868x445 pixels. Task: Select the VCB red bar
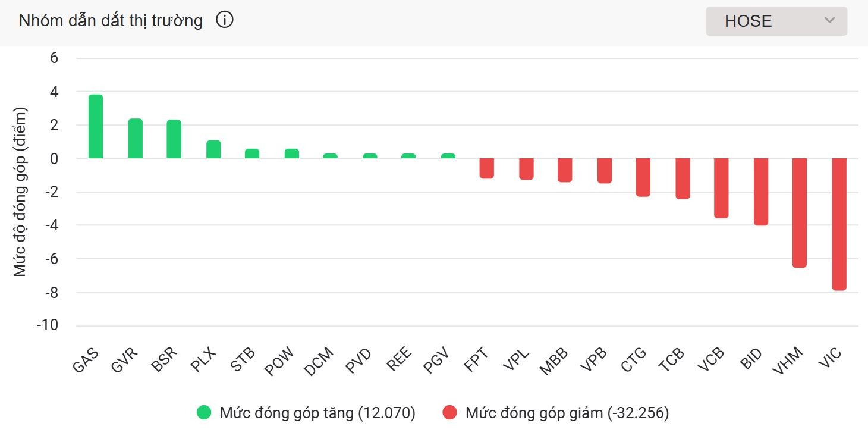[x=721, y=188]
